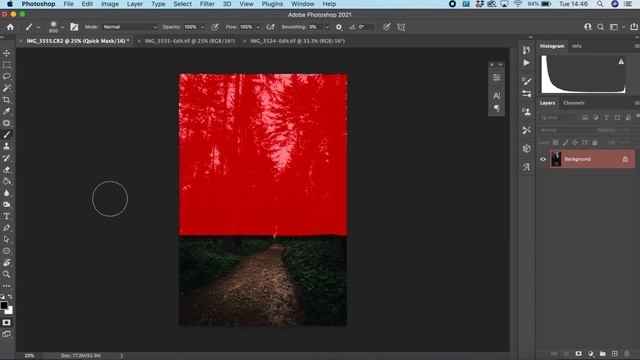
Task: Select the Crop tool
Action: (7, 100)
